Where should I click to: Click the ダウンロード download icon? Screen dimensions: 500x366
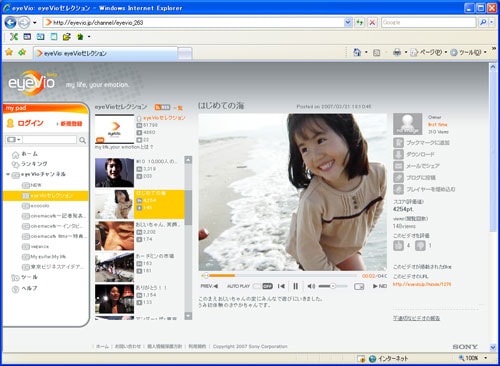pos(399,154)
